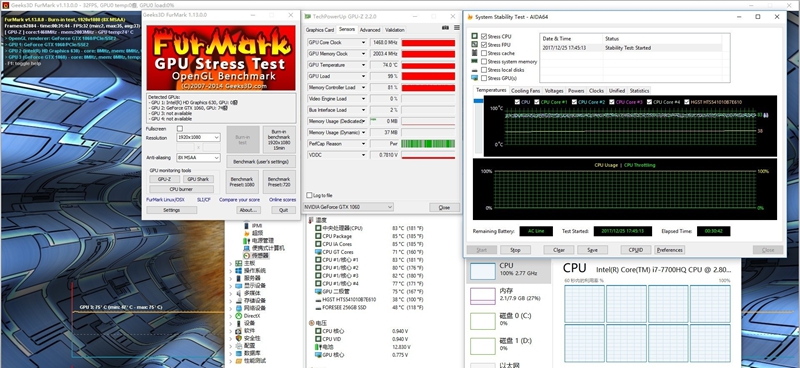800x368 pixels.
Task: Click the 软件 software icon in tree
Action: pos(239,331)
